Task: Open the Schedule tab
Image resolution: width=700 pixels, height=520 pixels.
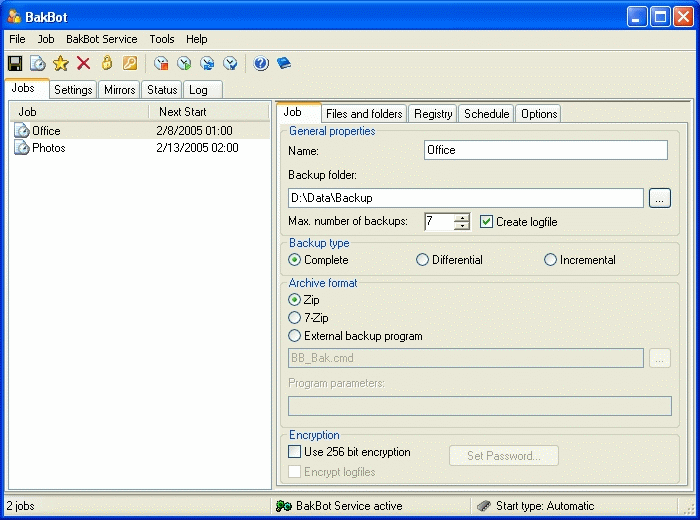Action: (487, 114)
